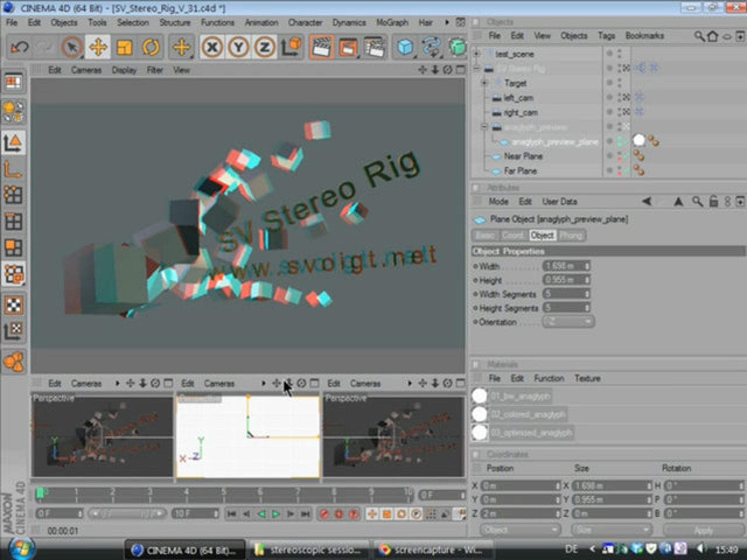Viewport: 747px width, 560px height.
Task: Collapse the anaglyph_preview group
Action: (485, 127)
